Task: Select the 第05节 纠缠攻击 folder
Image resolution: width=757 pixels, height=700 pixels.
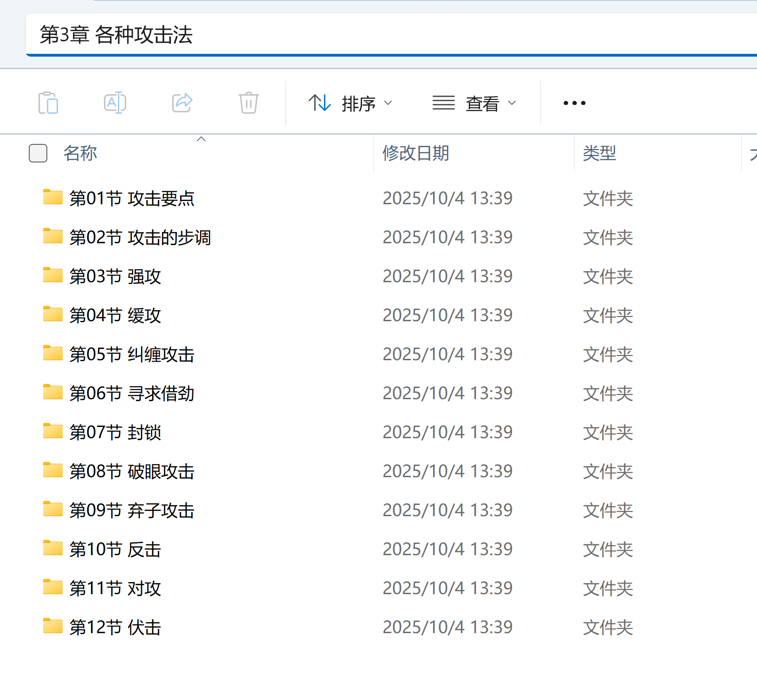Action: (x=132, y=355)
